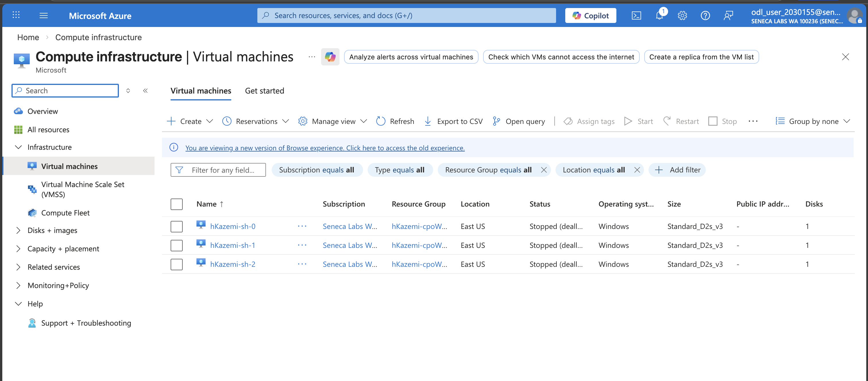Click the info icon in the banner
868x381 pixels.
pyautogui.click(x=174, y=147)
